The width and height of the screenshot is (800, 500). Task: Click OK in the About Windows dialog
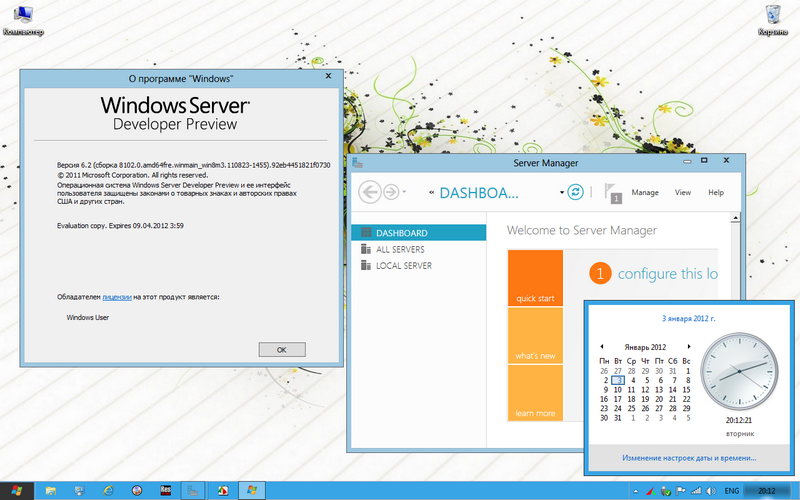point(282,349)
